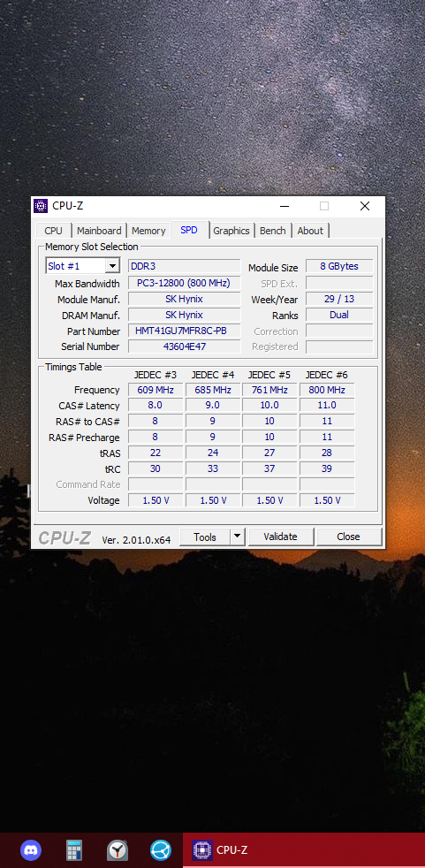Open the Graphics tab

[231, 231]
